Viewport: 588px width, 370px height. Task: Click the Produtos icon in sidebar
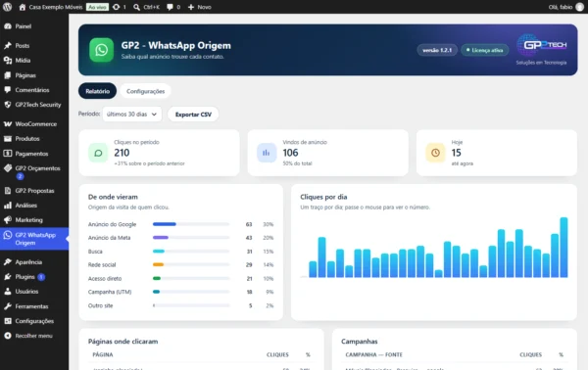point(8,139)
